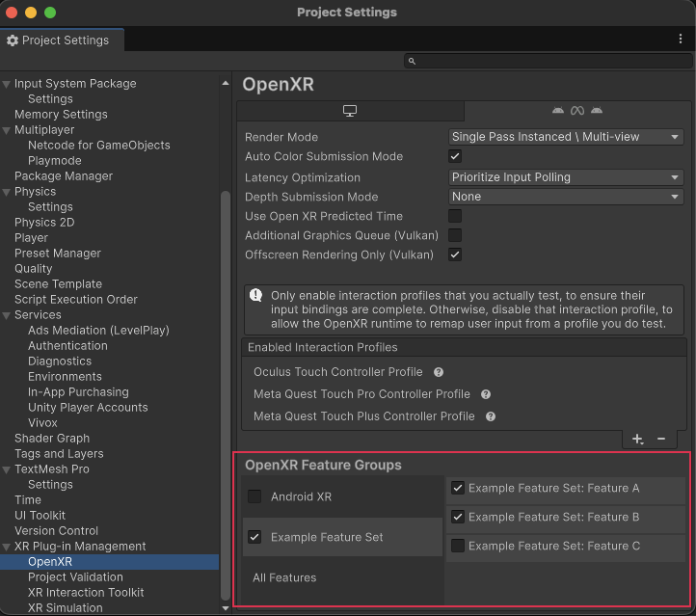Collapse the Multiplayer tree node
Viewport: 696px width, 616px height.
6,130
